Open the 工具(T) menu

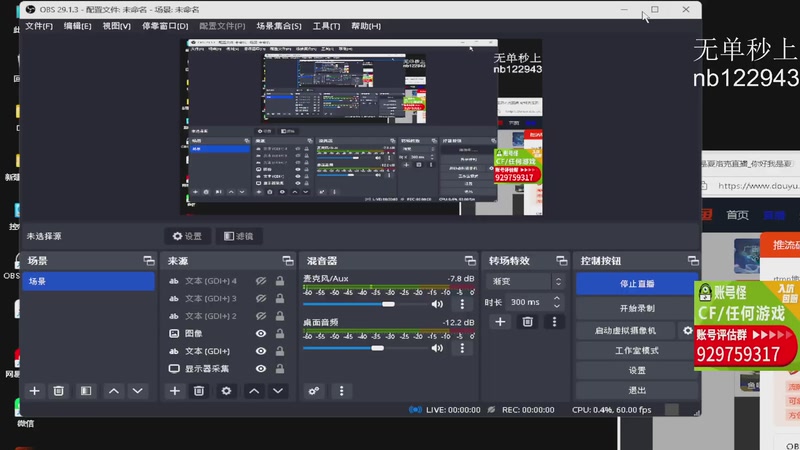click(x=327, y=26)
